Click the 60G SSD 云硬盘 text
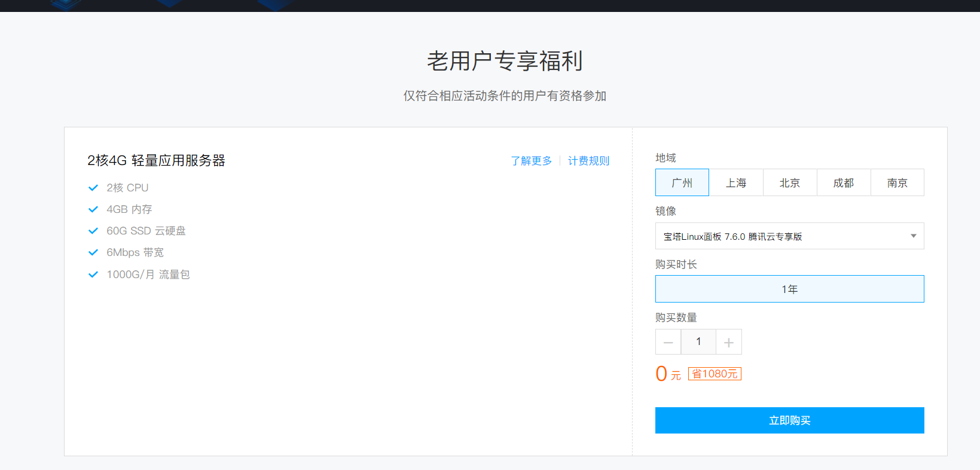The image size is (980, 470). coord(146,231)
